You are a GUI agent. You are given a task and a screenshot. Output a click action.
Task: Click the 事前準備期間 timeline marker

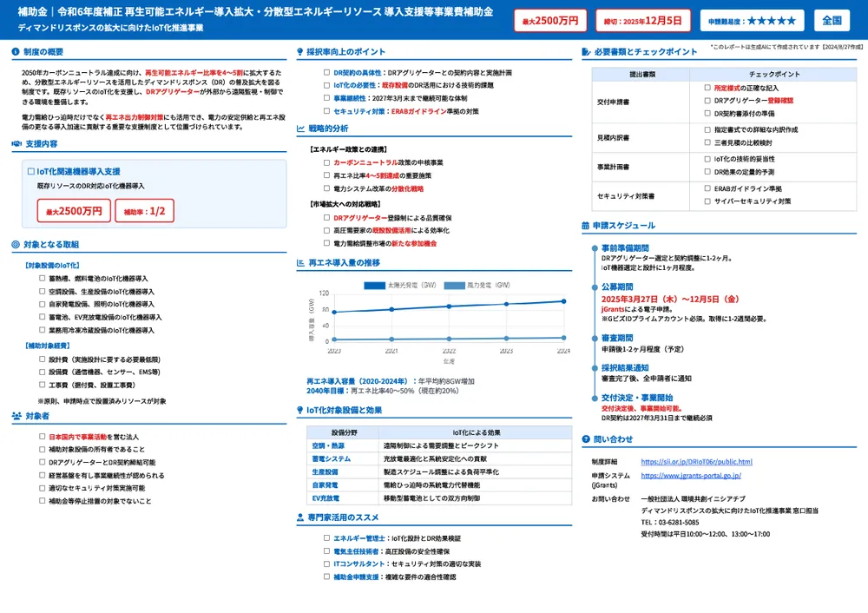click(595, 248)
